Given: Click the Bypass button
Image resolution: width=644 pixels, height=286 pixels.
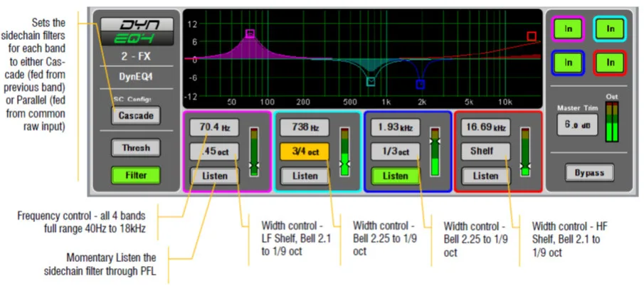Looking at the screenshot, I should (x=589, y=173).
